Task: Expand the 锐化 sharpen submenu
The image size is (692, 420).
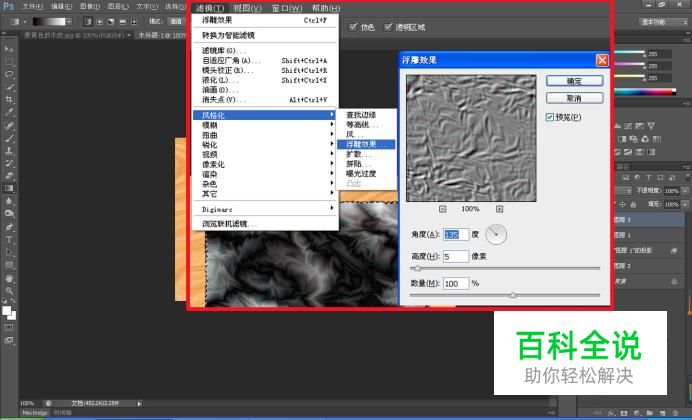Action: 265,145
